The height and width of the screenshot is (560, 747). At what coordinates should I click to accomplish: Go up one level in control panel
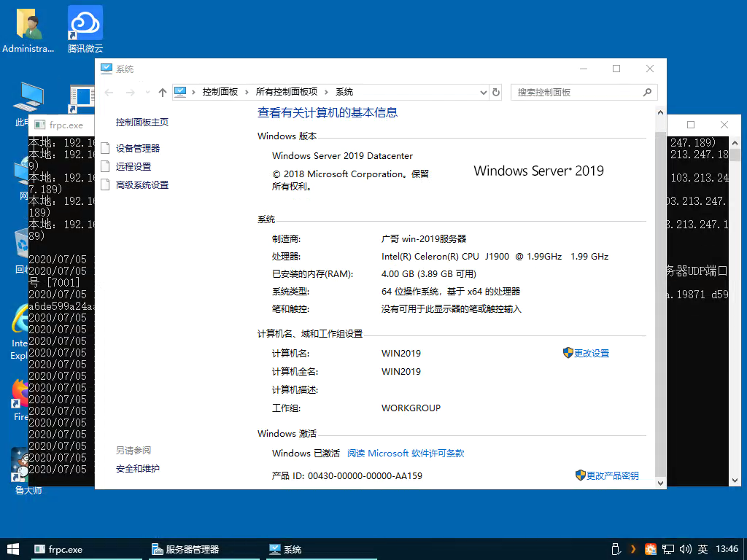[x=163, y=93]
